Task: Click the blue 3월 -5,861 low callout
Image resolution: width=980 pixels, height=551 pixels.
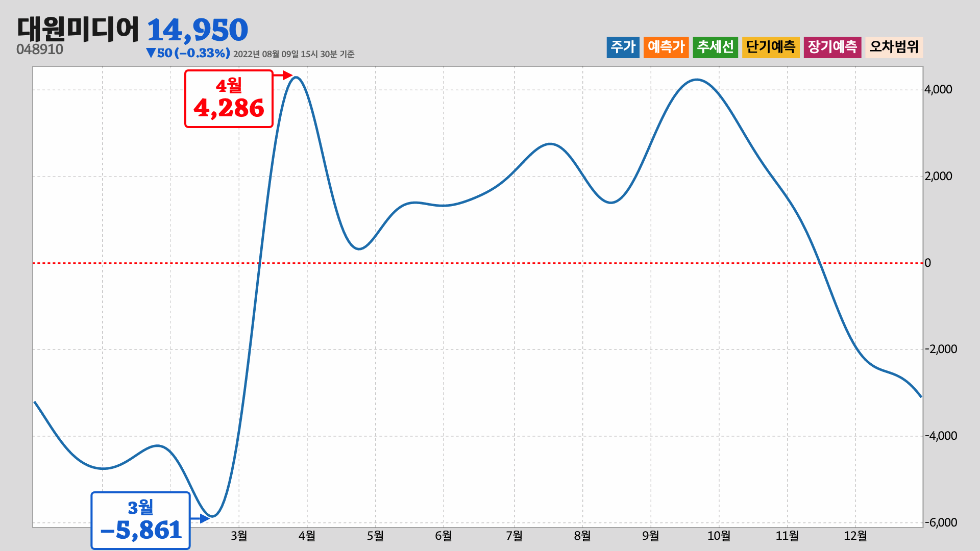Action: tap(140, 520)
